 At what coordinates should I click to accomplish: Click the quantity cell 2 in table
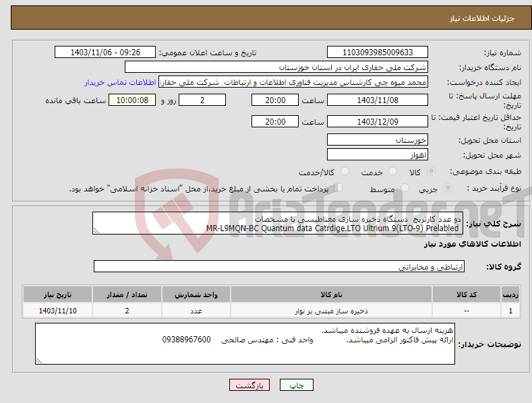(x=127, y=311)
